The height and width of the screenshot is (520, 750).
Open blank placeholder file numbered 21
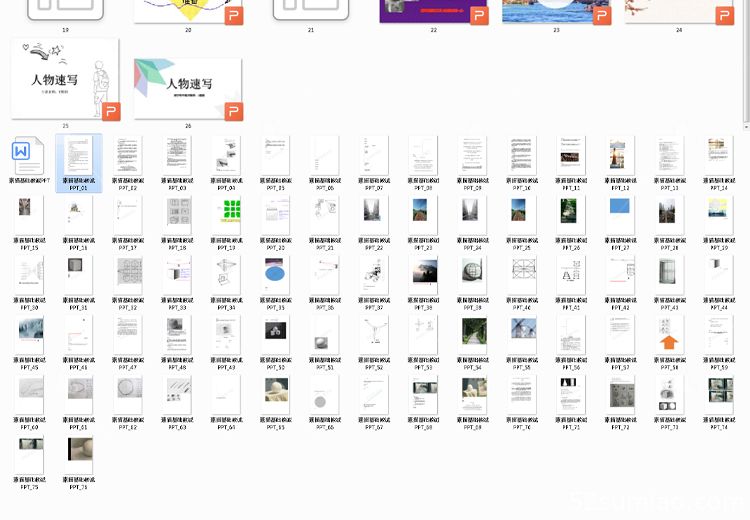click(x=311, y=11)
